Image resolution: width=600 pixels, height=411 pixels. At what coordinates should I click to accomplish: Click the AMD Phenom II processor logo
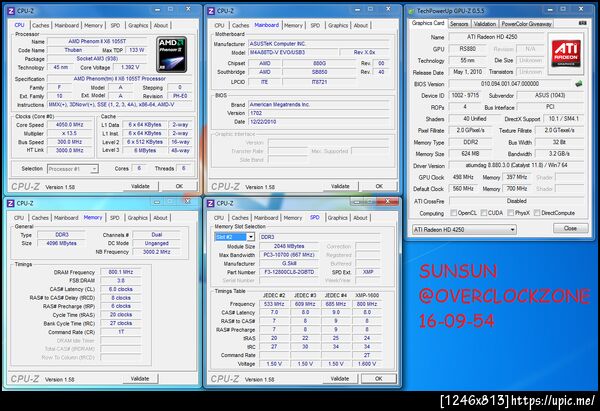pyautogui.click(x=172, y=54)
